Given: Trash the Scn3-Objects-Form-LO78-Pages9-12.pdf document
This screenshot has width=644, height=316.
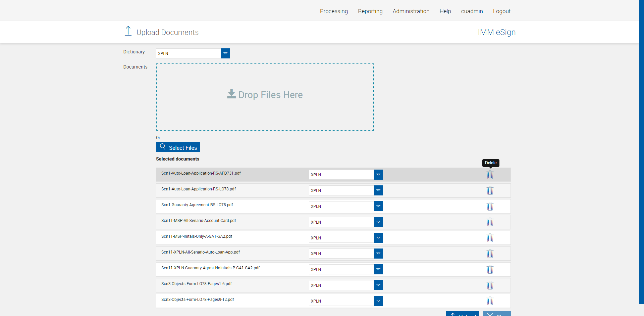Looking at the screenshot, I should coord(490,301).
